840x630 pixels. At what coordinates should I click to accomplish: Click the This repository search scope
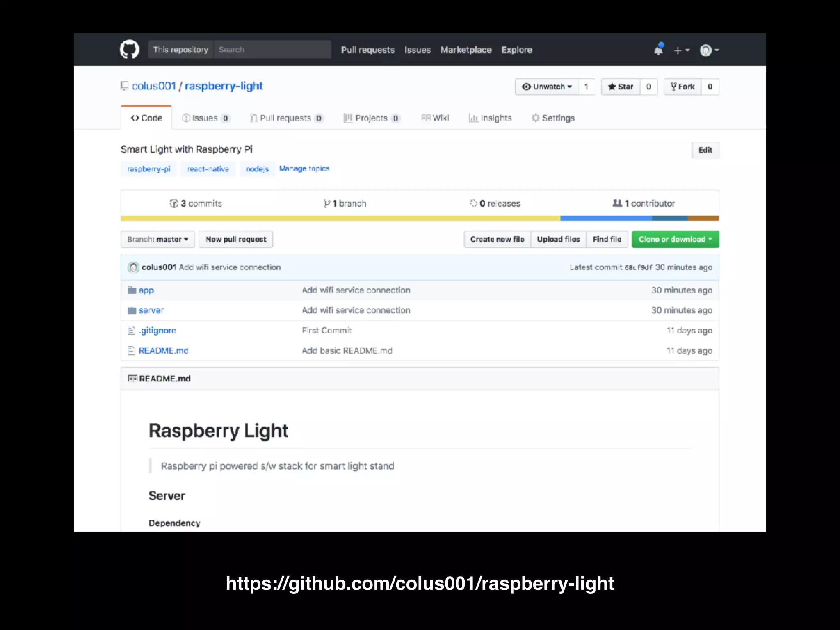coord(180,50)
